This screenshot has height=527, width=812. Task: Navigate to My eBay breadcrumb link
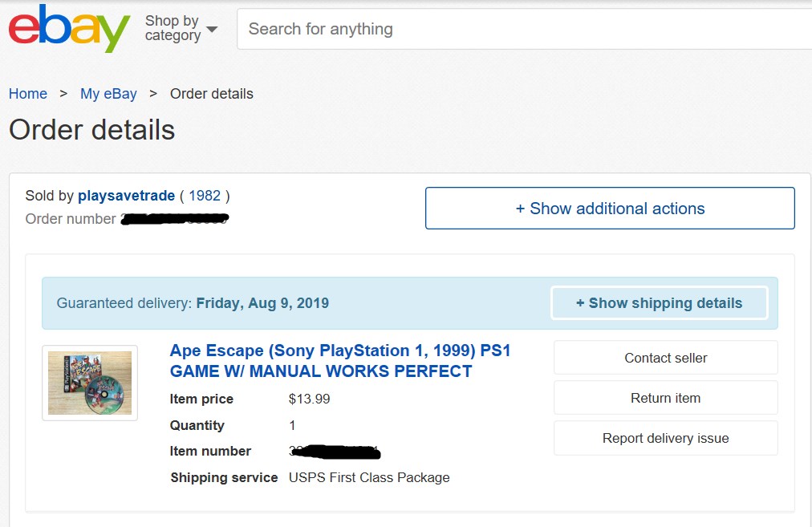(x=108, y=94)
